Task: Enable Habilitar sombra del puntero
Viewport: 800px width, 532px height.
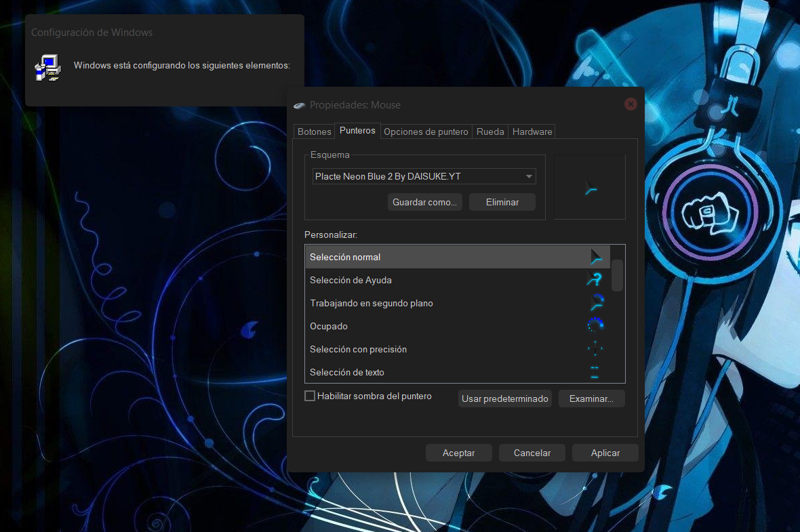Action: (x=310, y=396)
